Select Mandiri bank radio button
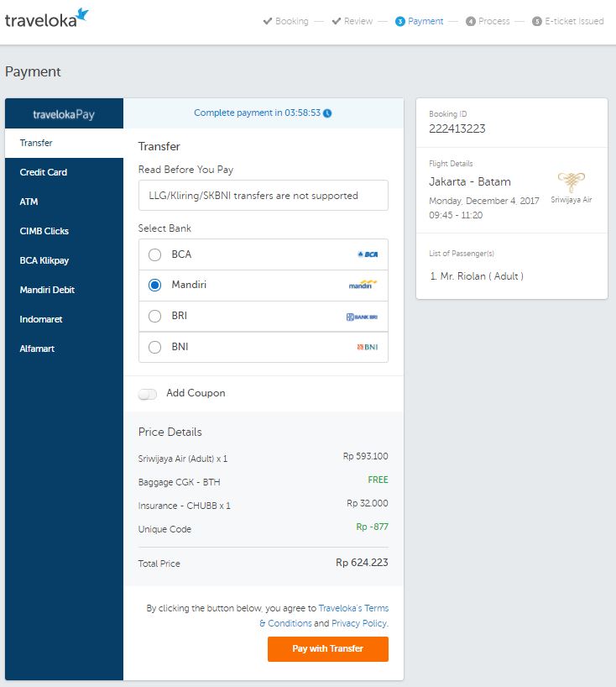This screenshot has width=616, height=687. (154, 286)
